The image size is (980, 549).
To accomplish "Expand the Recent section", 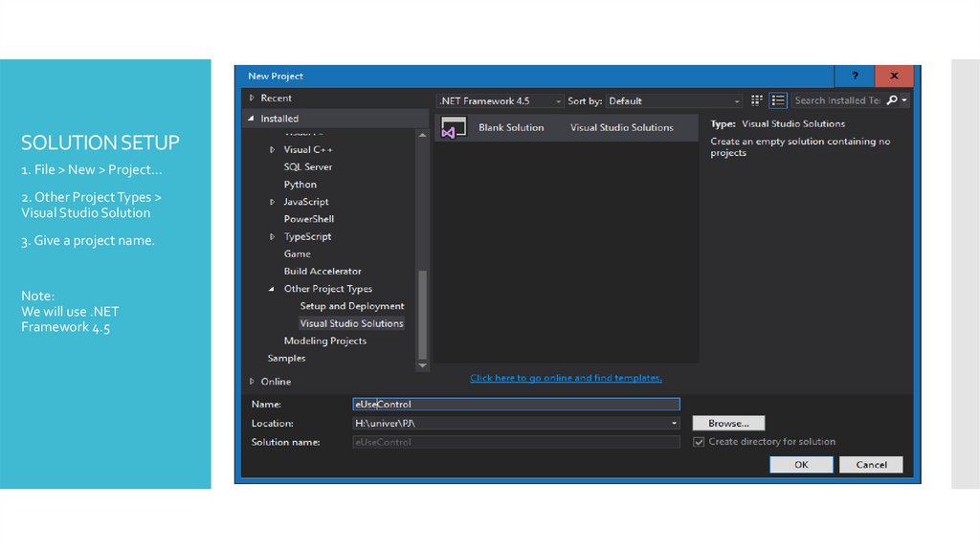I will 252,99.
